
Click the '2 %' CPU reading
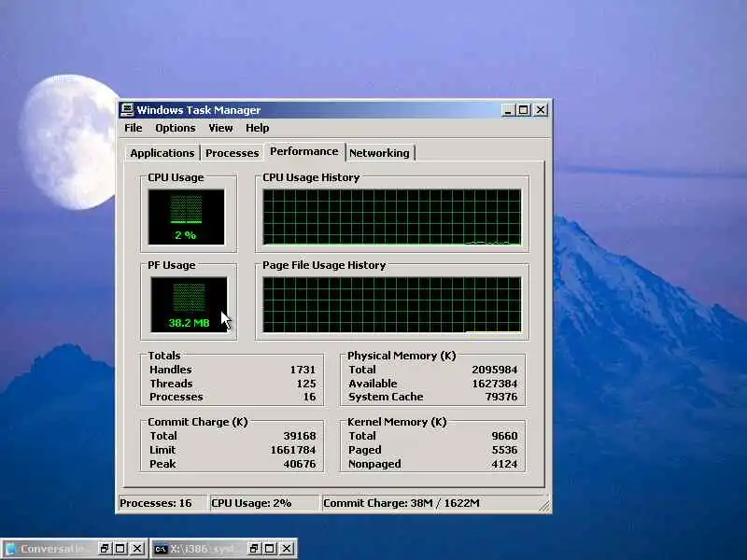coord(185,235)
